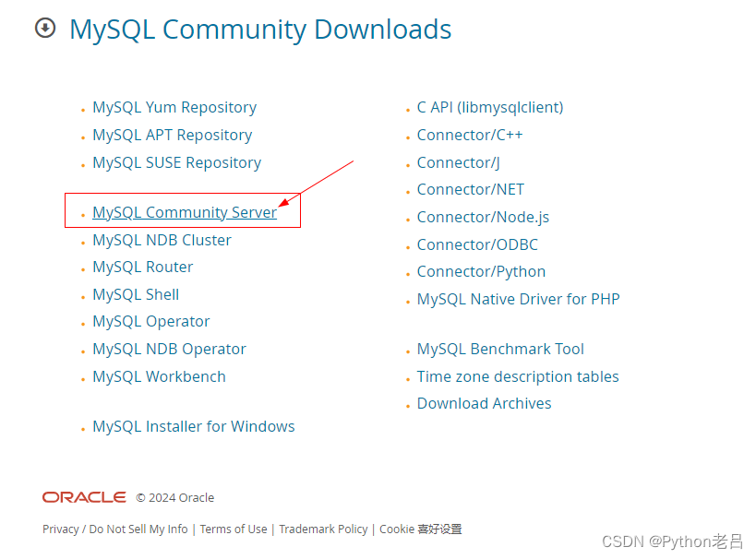Open the Connector/ODBC page
The image size is (756, 559).
[477, 244]
